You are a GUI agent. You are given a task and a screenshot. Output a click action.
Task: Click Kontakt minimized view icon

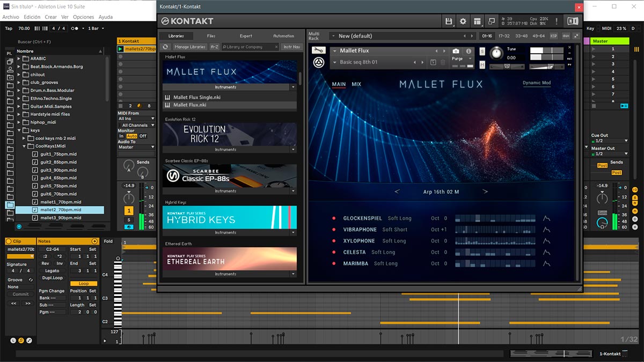491,21
